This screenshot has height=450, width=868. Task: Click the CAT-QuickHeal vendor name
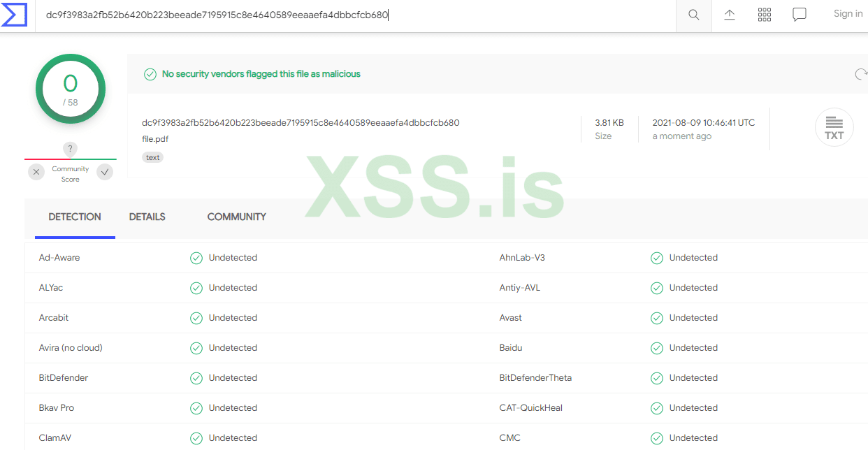click(531, 408)
